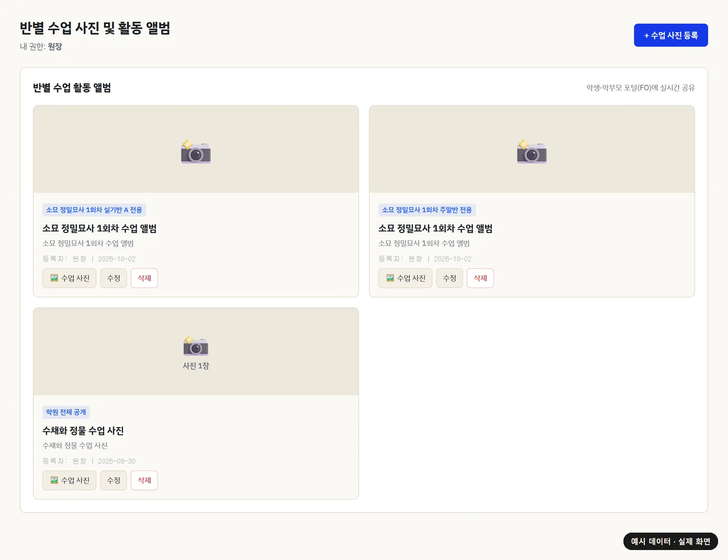
Task: Open 수업 사진 for the 주말반 album
Action: coord(405,278)
